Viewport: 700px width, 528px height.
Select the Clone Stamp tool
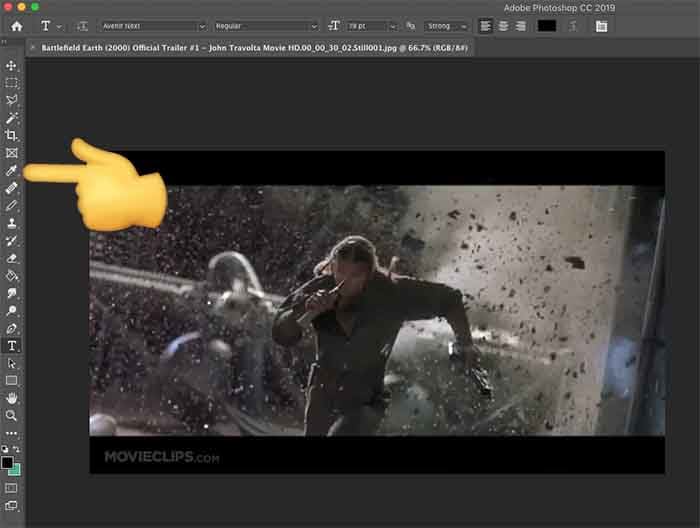coord(12,223)
